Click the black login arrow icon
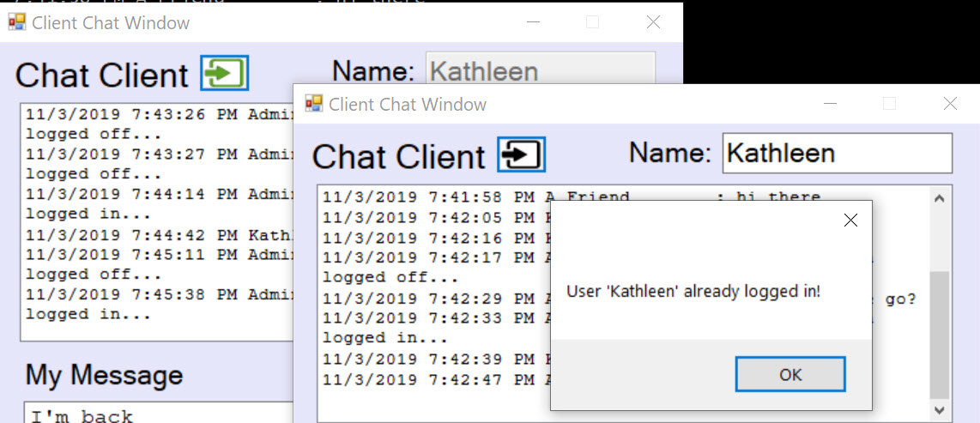The height and width of the screenshot is (423, 980). [x=521, y=154]
